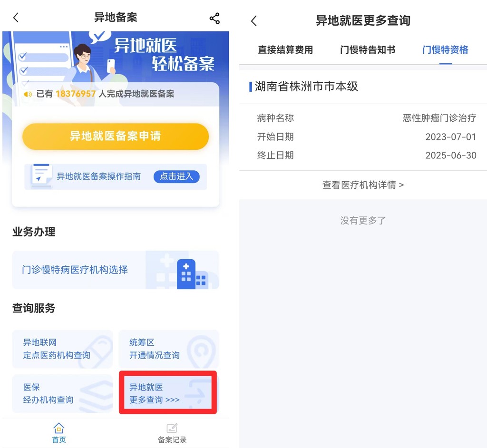Tap the speaker announcement icon
The image size is (487, 448).
click(28, 94)
